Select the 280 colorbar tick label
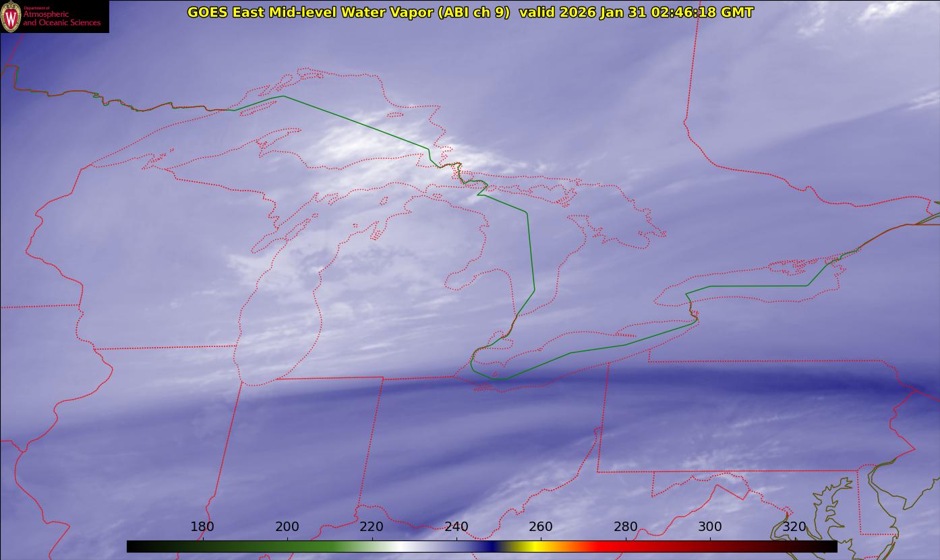Image resolution: width=940 pixels, height=560 pixels. coord(626,527)
